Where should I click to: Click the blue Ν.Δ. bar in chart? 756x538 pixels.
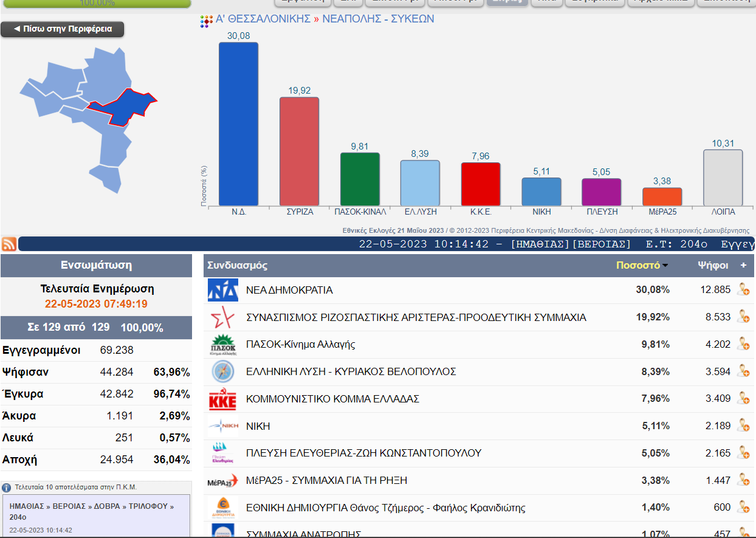click(x=238, y=123)
